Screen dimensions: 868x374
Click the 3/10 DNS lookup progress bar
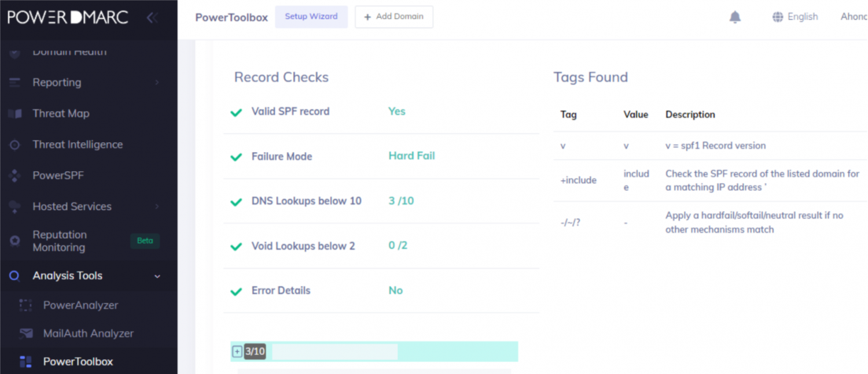(x=336, y=351)
